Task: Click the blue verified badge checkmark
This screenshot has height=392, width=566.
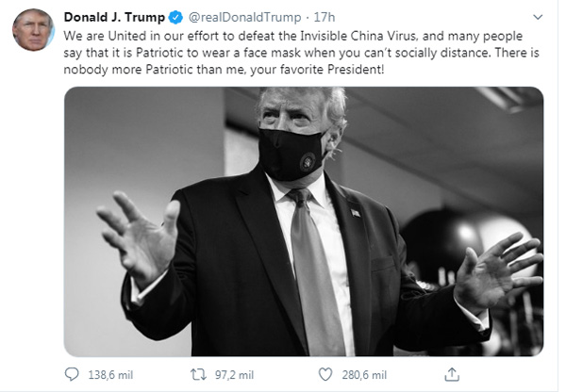Action: [x=175, y=17]
